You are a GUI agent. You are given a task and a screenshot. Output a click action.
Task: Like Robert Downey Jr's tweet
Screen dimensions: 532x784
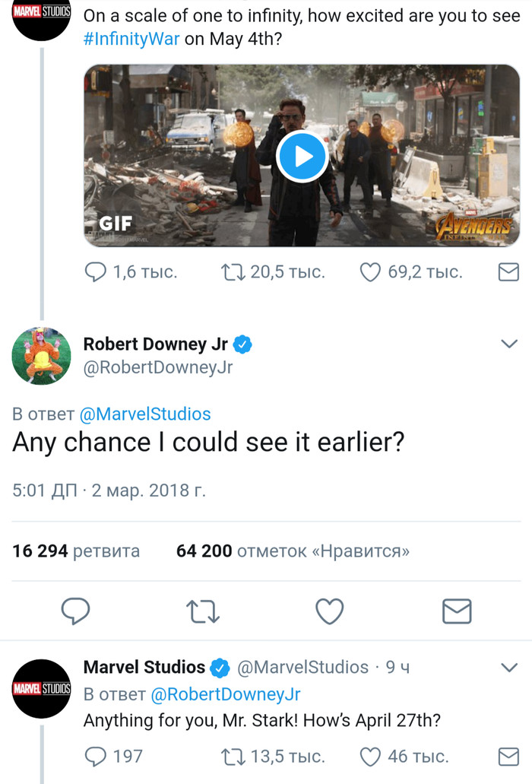330,611
